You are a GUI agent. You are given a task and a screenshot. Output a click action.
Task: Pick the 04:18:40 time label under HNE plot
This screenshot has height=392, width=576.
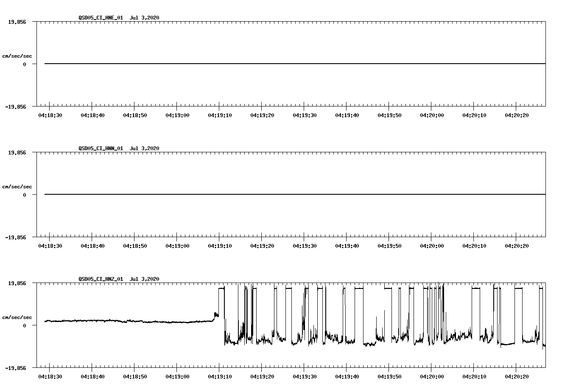pos(92,115)
